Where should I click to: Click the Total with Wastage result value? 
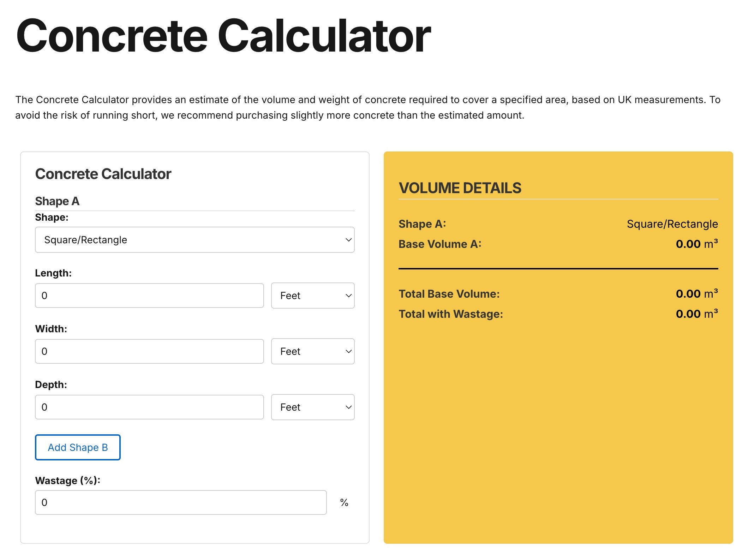click(x=696, y=314)
